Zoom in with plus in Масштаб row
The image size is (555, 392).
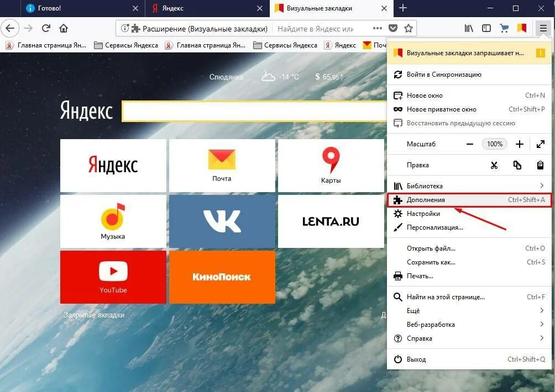[x=519, y=144]
